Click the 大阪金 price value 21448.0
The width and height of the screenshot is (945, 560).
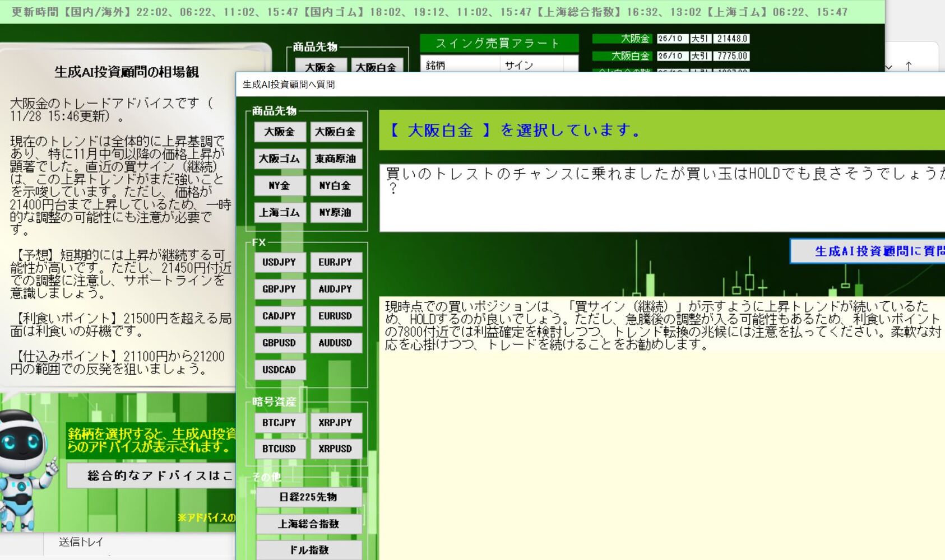click(x=732, y=39)
